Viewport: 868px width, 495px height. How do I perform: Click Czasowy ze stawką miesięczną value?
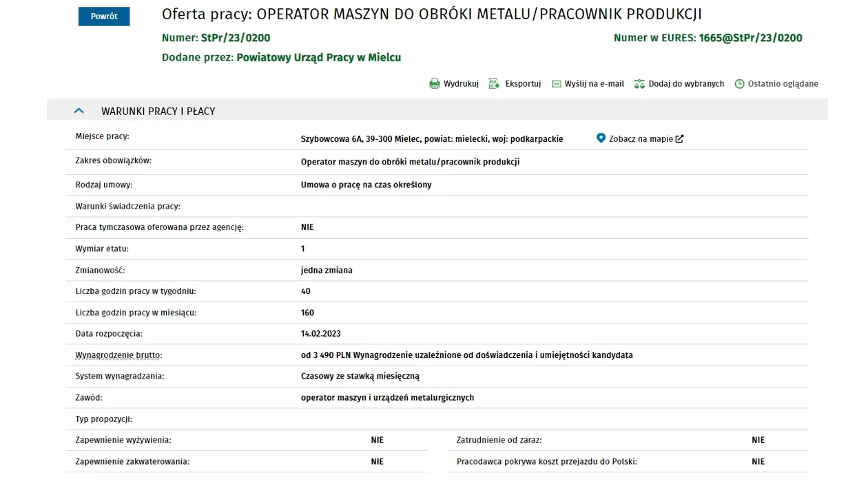click(x=360, y=377)
